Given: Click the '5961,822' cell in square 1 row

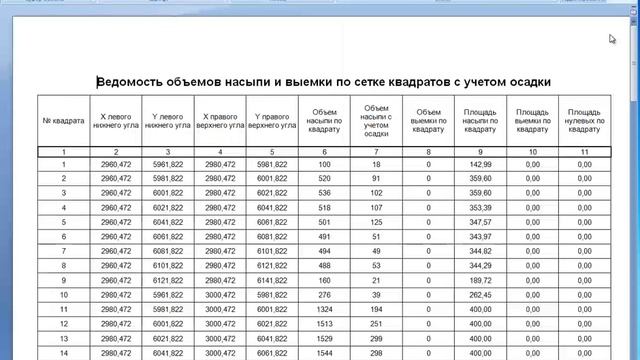Looking at the screenshot, I should 168,164.
